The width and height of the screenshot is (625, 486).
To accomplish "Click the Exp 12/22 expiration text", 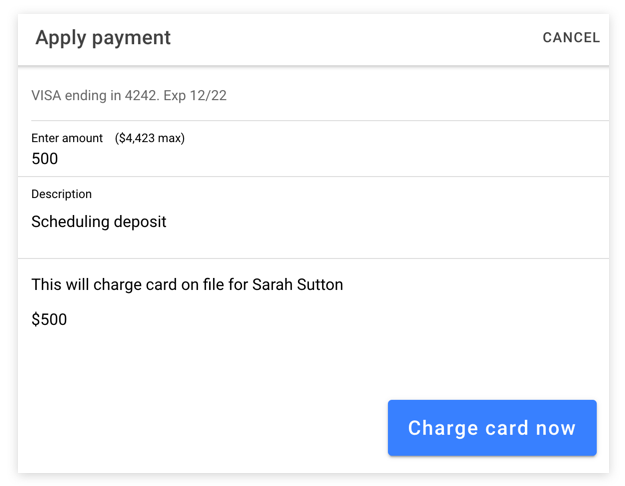I will 195,96.
